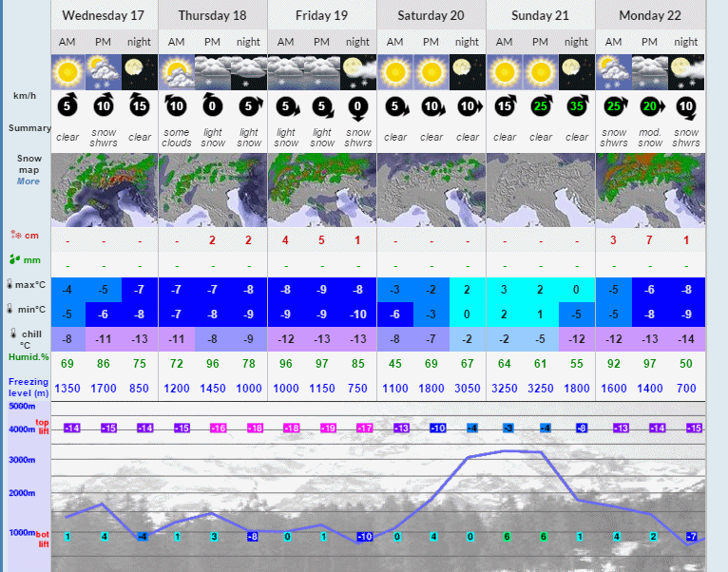Screen dimensions: 728x572
Task: Click Monday 22 night wind icon 10
Action: pos(686,108)
